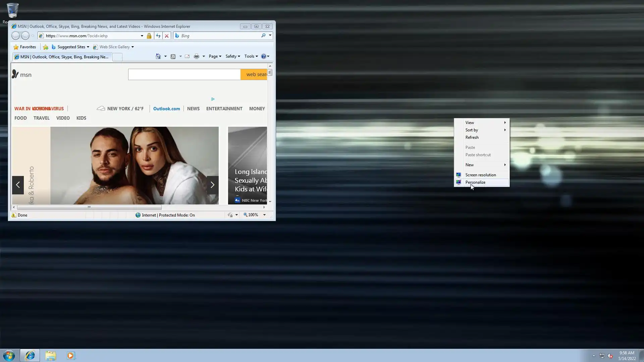Click the Favorites button
Image resolution: width=644 pixels, height=362 pixels.
click(x=24, y=47)
